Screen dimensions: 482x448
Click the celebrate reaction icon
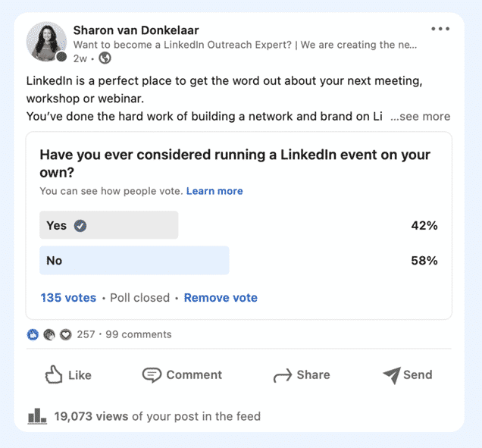(49, 334)
